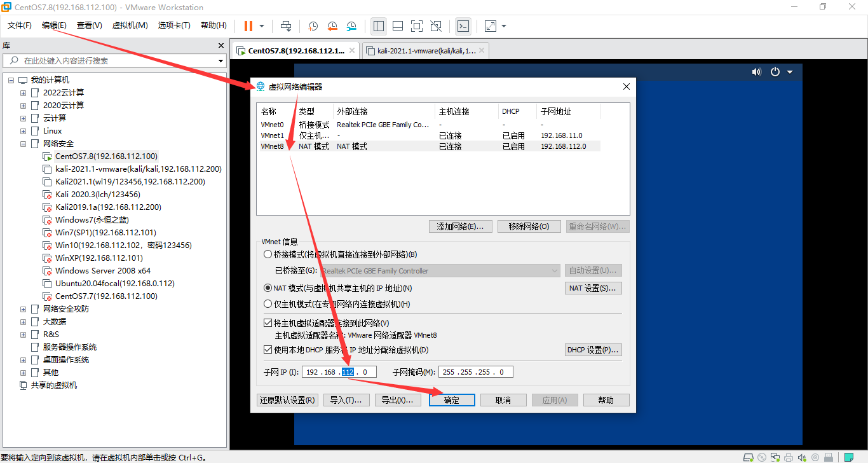
Task: Click the hard disk status bar icon
Action: pyautogui.click(x=750, y=457)
